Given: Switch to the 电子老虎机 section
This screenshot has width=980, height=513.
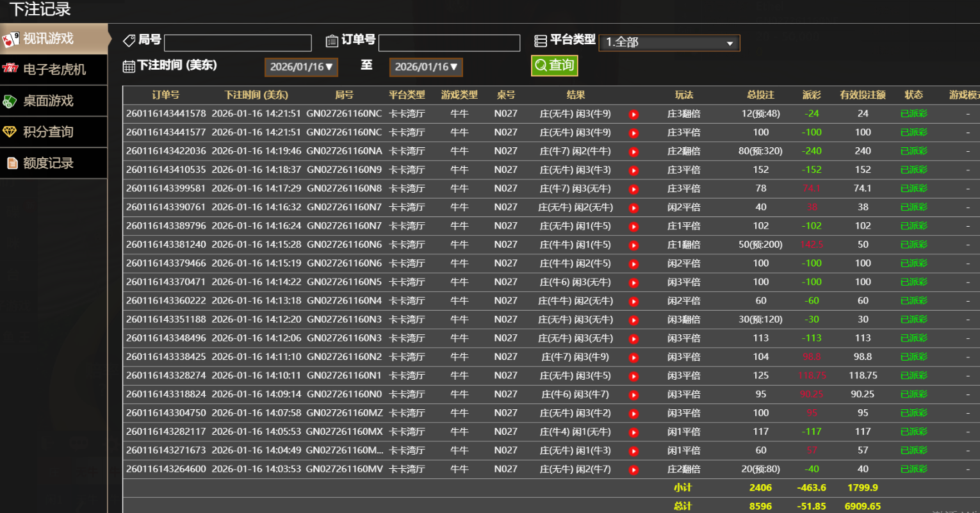Looking at the screenshot, I should [54, 69].
